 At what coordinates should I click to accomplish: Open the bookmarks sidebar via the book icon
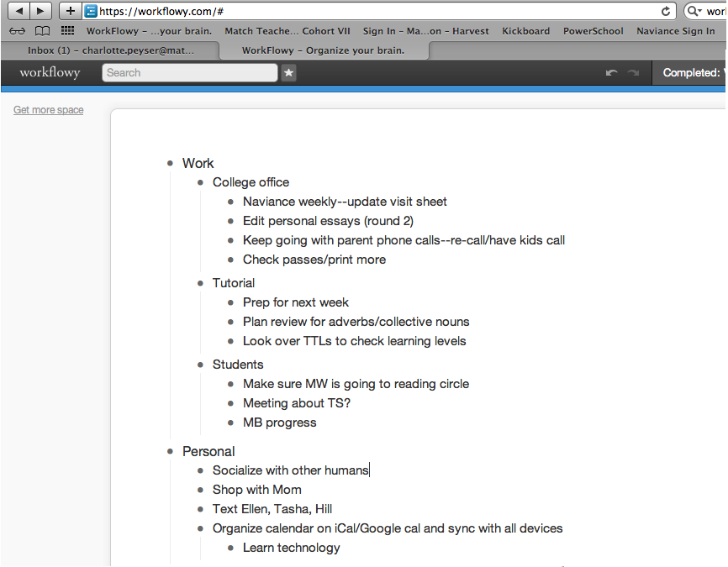pyautogui.click(x=42, y=30)
